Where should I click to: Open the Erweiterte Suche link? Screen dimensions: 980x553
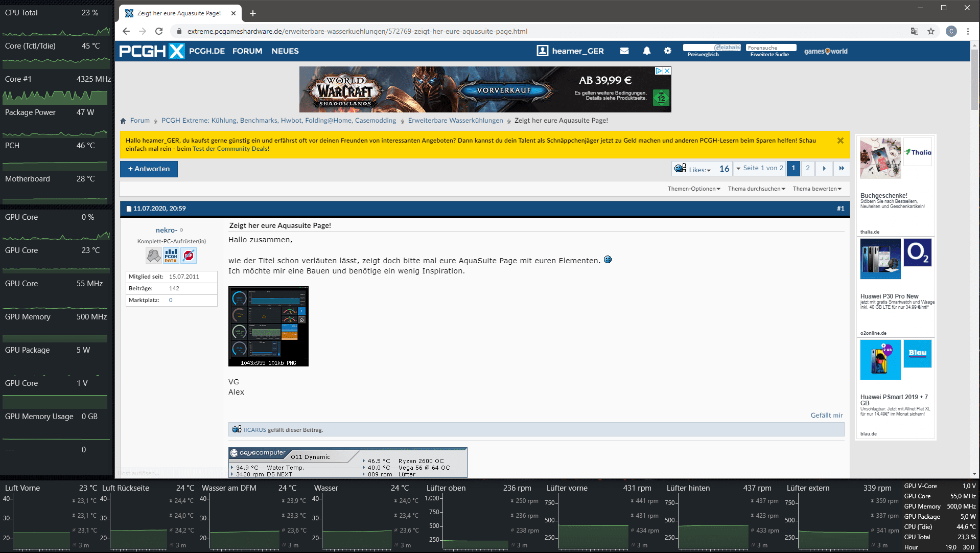769,55
